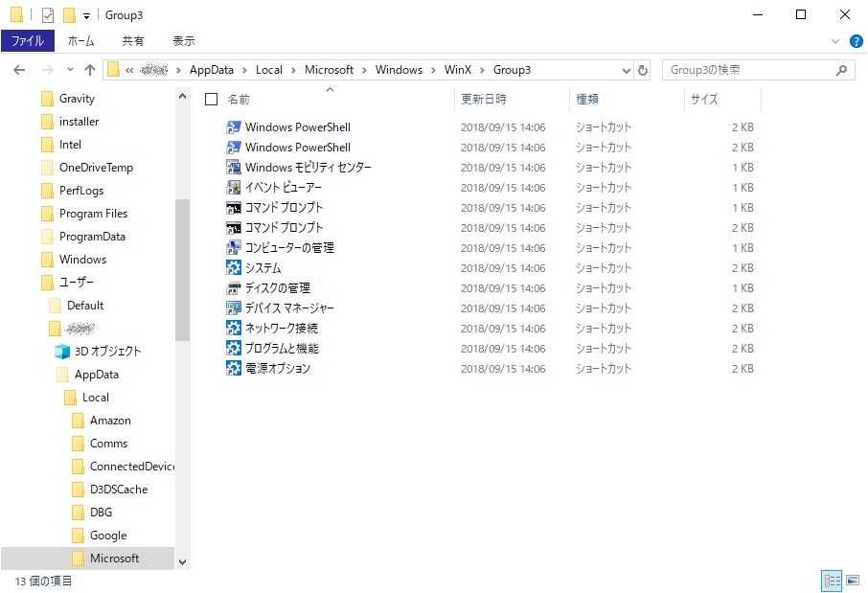Click the forward navigation arrow
868x593 pixels.
tap(48, 70)
